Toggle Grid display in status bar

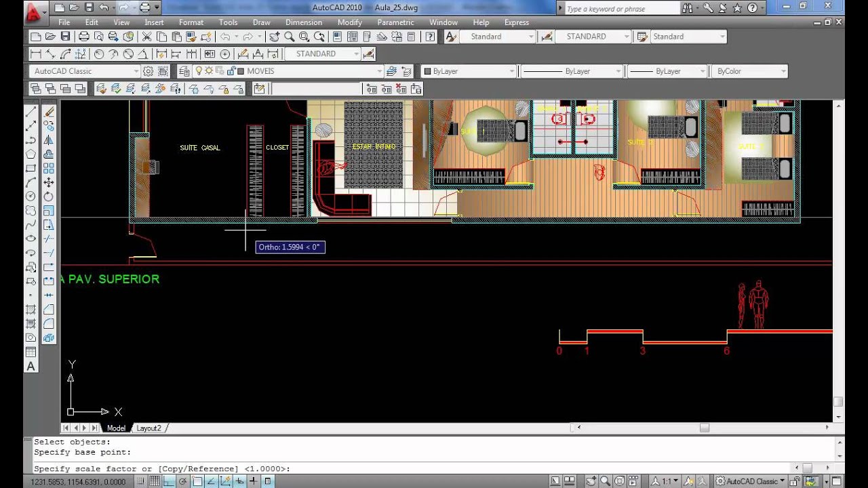tap(155, 481)
